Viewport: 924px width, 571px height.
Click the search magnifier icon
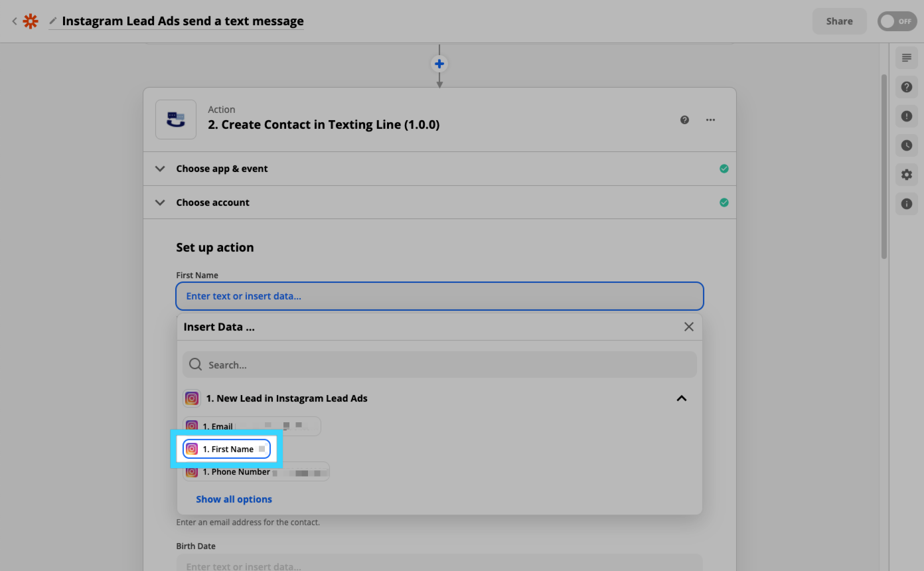click(x=195, y=365)
